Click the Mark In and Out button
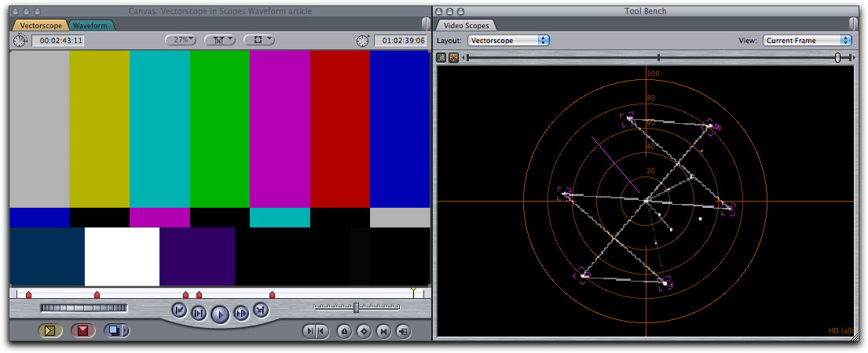This screenshot has width=868, height=353. coord(316,332)
